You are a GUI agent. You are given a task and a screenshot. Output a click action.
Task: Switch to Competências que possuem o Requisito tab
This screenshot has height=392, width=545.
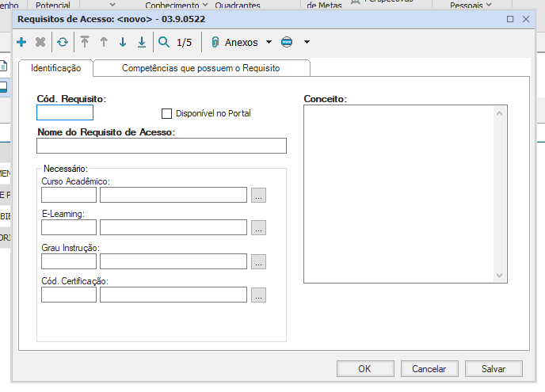pos(200,69)
